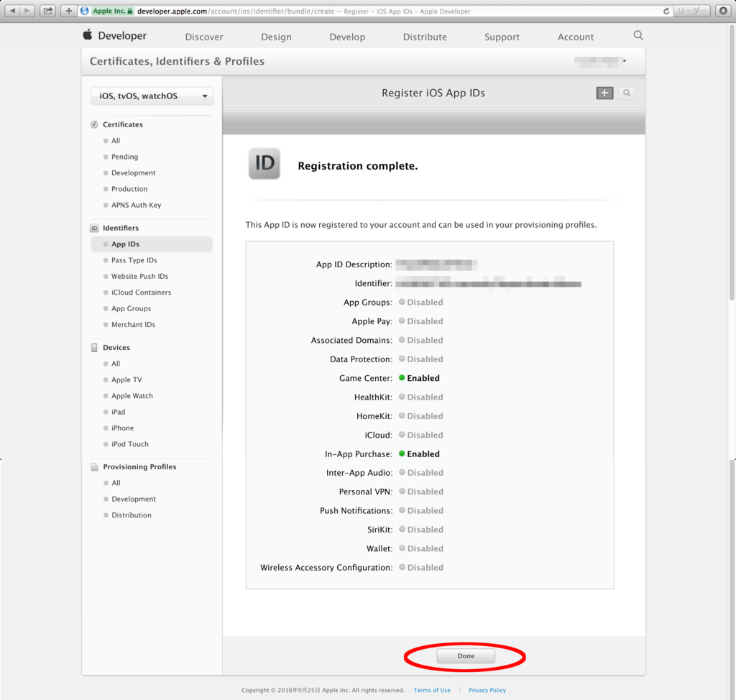Open the Develop menu

pos(347,37)
